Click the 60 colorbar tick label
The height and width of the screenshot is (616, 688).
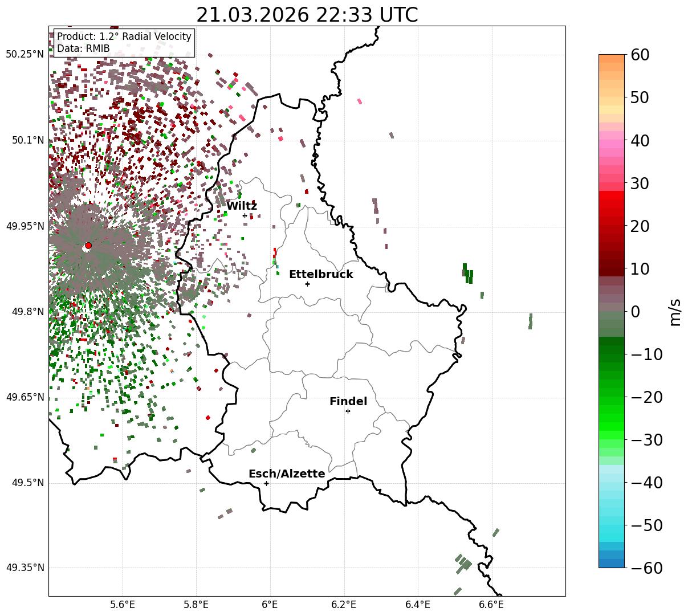pyautogui.click(x=641, y=55)
